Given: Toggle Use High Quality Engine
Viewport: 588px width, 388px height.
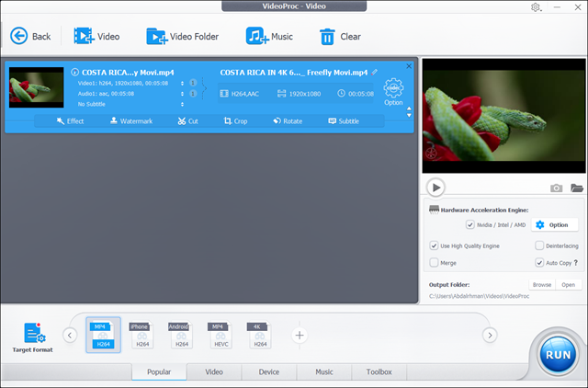Looking at the screenshot, I should (x=434, y=245).
